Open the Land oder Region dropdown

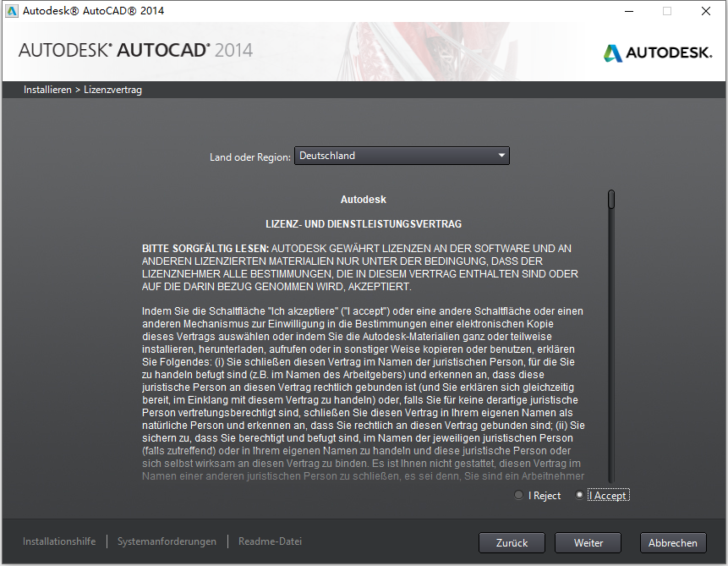(402, 156)
